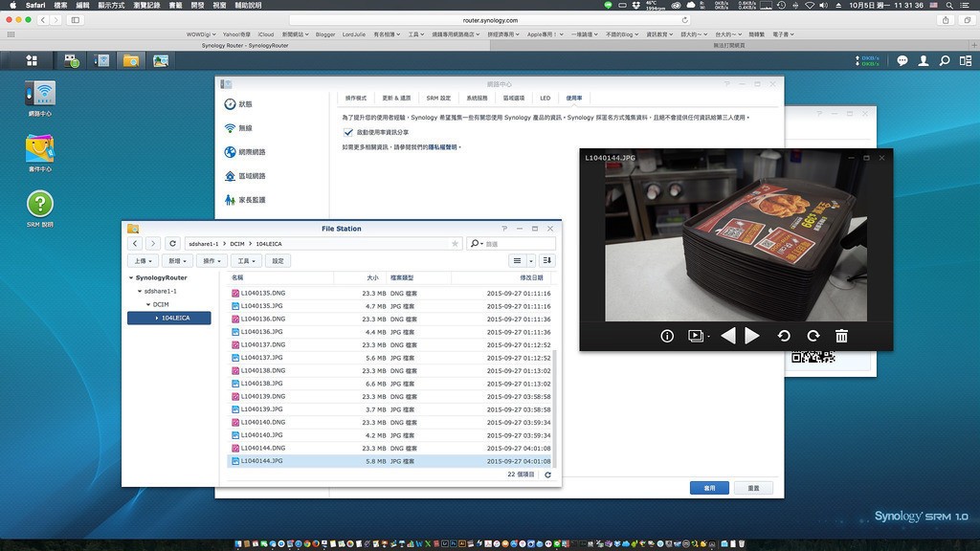
Task: Open the SRM widgets panel icon
Action: pyautogui.click(x=966, y=60)
